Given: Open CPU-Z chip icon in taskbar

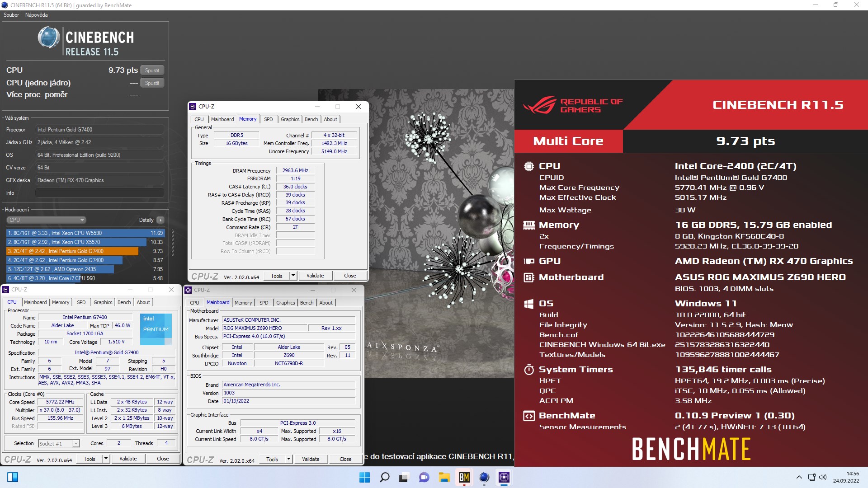Looking at the screenshot, I should click(504, 477).
